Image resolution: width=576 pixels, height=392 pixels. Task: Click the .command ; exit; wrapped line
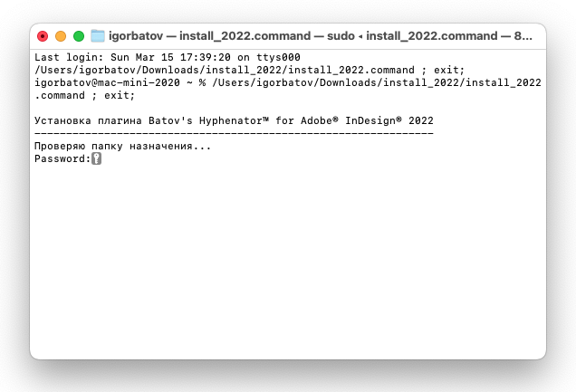click(85, 95)
